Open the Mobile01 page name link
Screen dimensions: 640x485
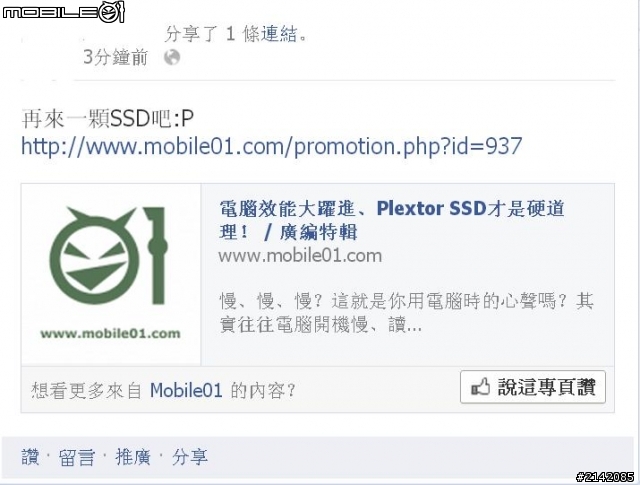click(186, 390)
